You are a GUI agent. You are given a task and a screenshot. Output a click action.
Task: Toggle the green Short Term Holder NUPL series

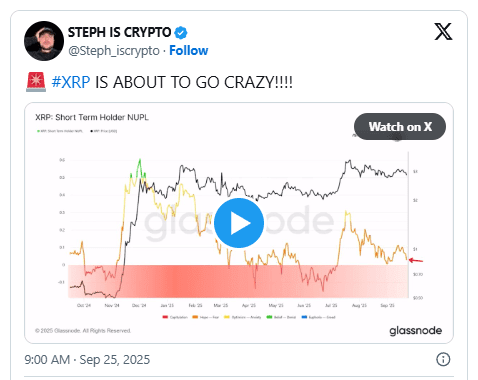60,131
